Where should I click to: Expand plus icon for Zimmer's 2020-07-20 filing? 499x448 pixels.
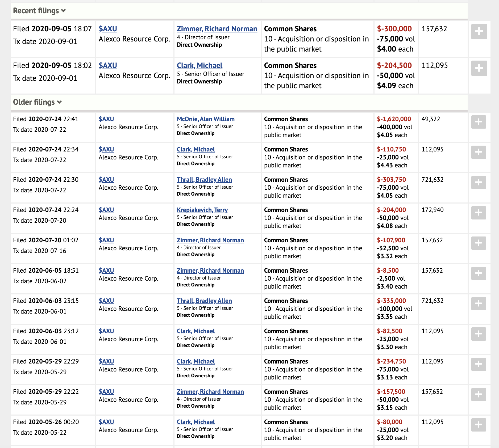[x=479, y=243]
